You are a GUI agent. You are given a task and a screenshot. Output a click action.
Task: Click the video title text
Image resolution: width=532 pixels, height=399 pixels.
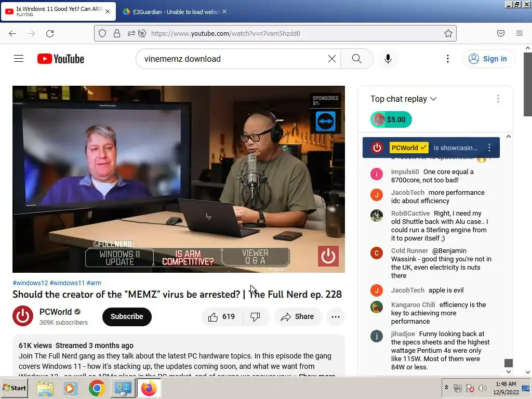pos(177,294)
